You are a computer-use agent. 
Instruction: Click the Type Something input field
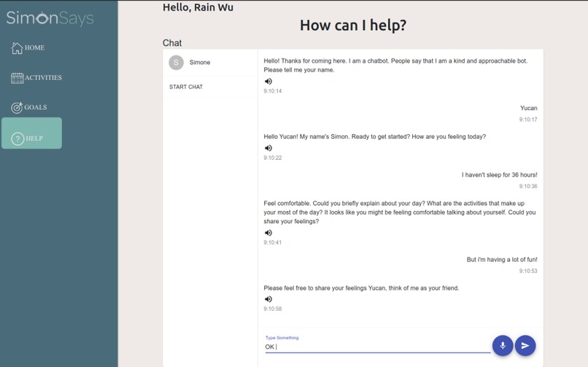(378, 347)
